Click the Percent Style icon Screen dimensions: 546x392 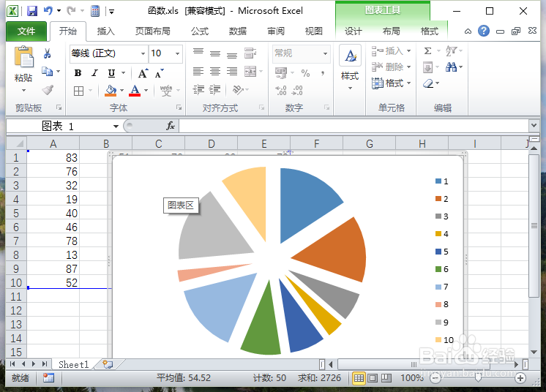[305, 73]
